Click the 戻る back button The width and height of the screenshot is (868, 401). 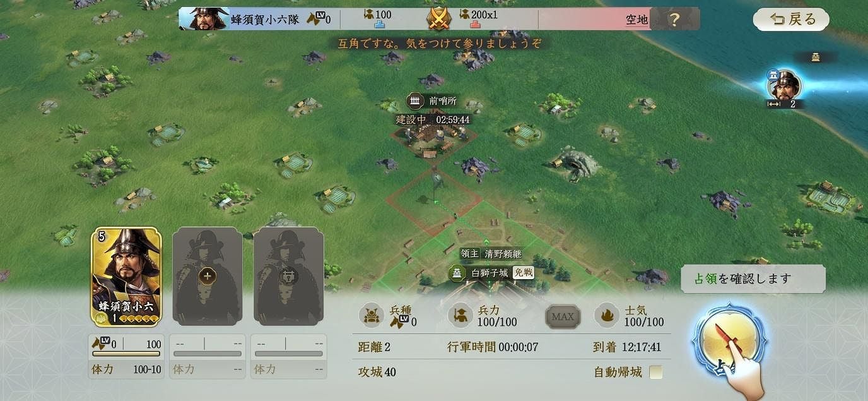[791, 20]
